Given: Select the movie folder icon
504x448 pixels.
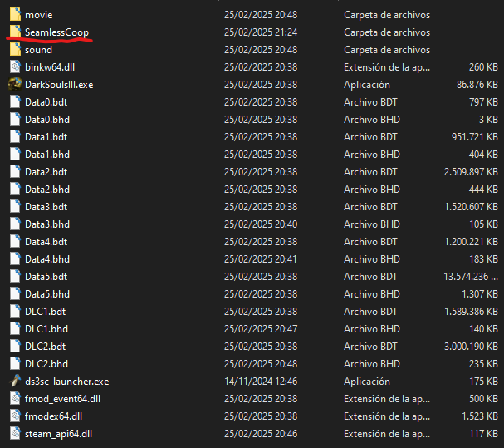Looking at the screenshot, I should tap(15, 15).
